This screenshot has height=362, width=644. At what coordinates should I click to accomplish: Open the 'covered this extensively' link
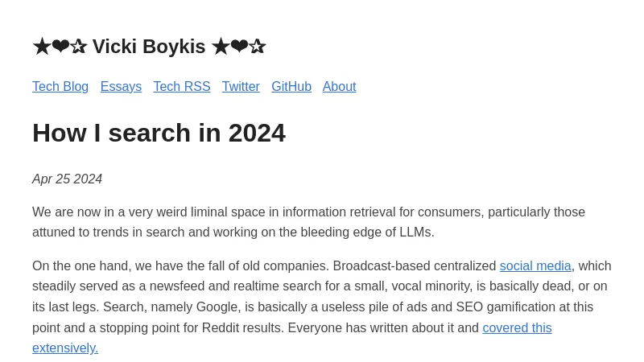517,328
